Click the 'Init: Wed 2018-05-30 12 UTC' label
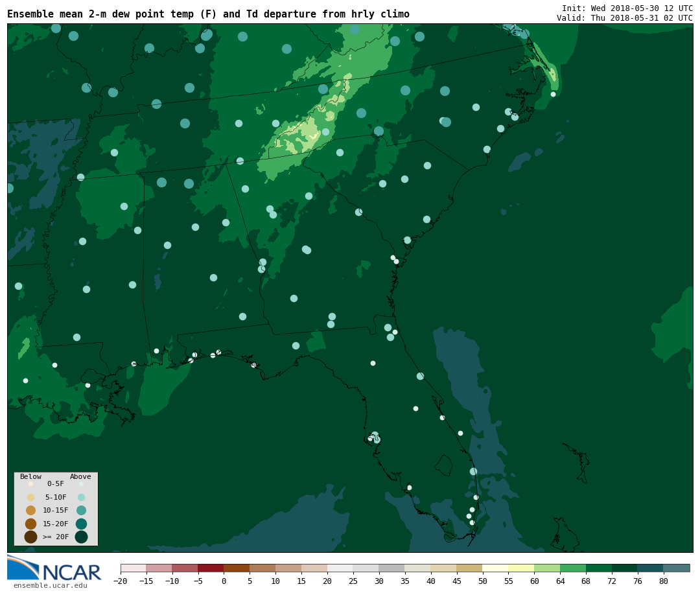 coord(627,8)
